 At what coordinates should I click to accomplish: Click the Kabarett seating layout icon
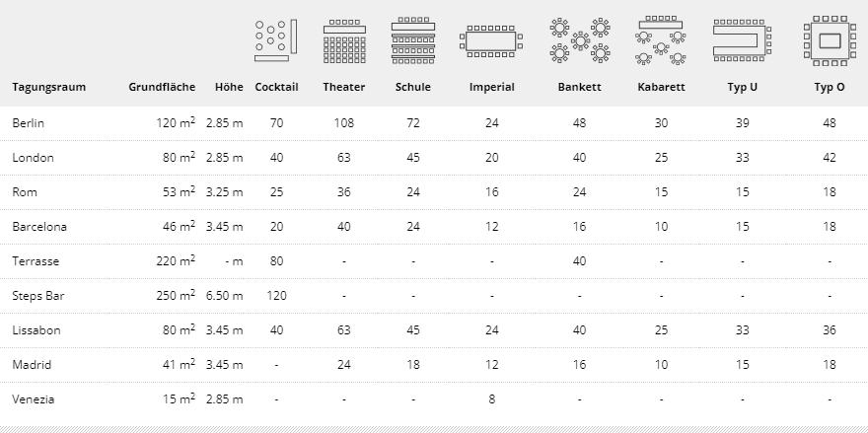[661, 40]
